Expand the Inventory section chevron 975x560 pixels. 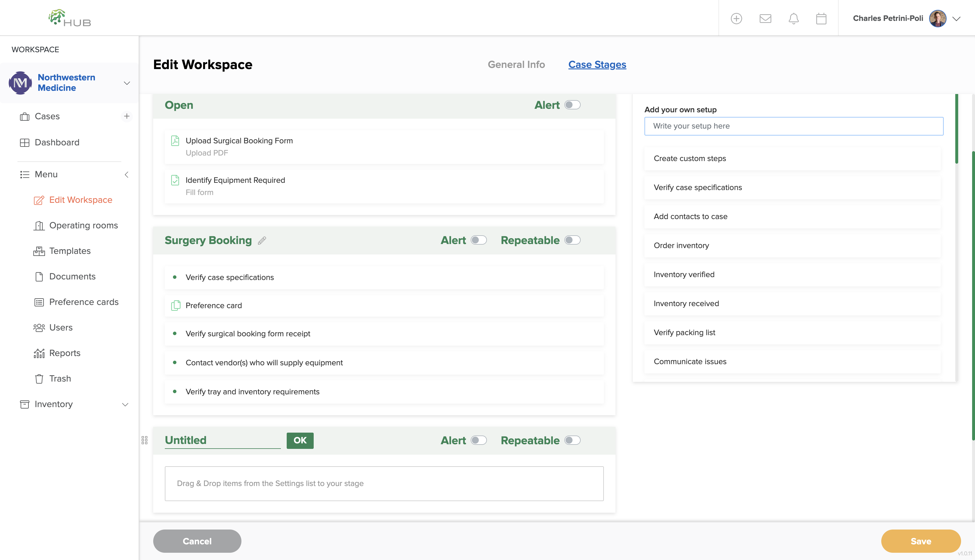coord(125,404)
